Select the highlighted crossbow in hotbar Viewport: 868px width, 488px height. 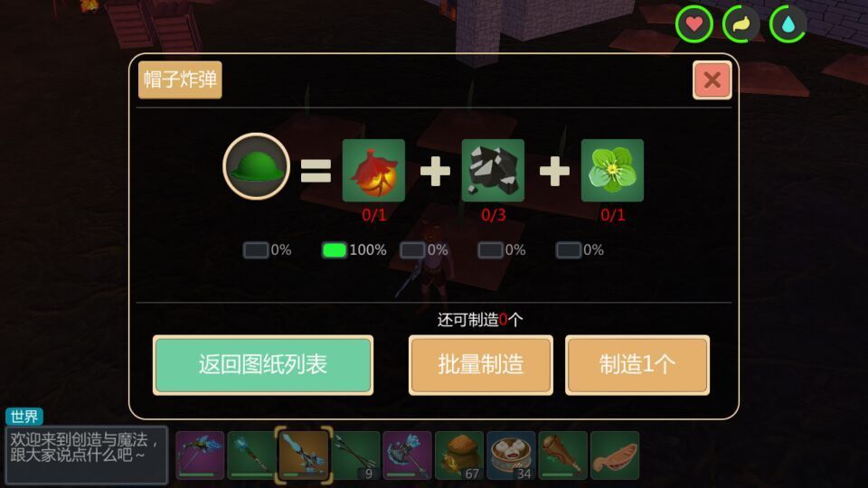pos(304,455)
